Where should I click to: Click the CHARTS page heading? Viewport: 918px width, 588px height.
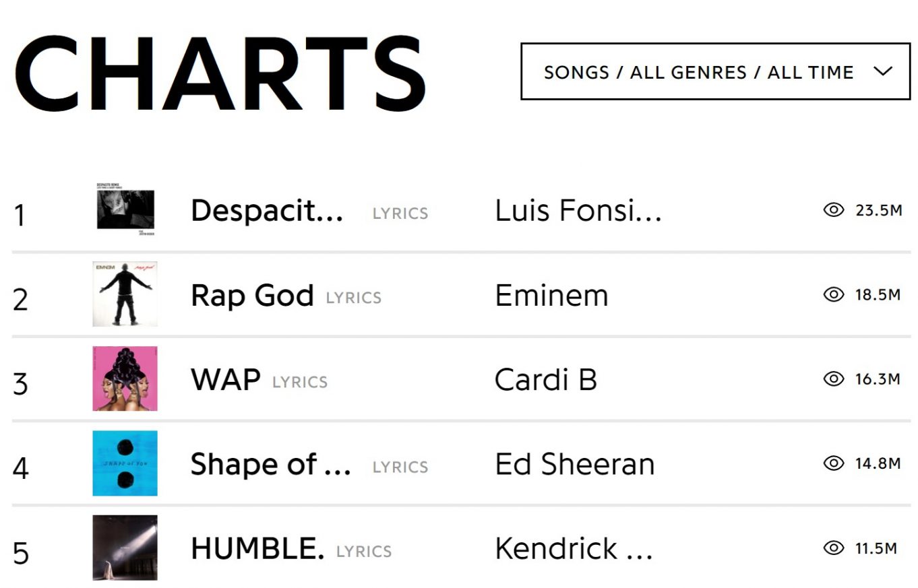[220, 71]
